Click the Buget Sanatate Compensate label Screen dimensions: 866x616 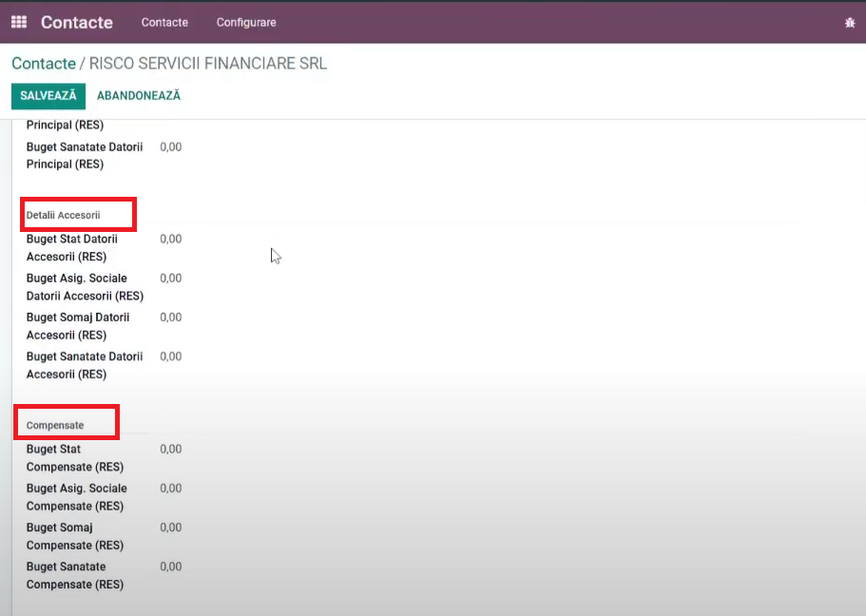(x=75, y=575)
